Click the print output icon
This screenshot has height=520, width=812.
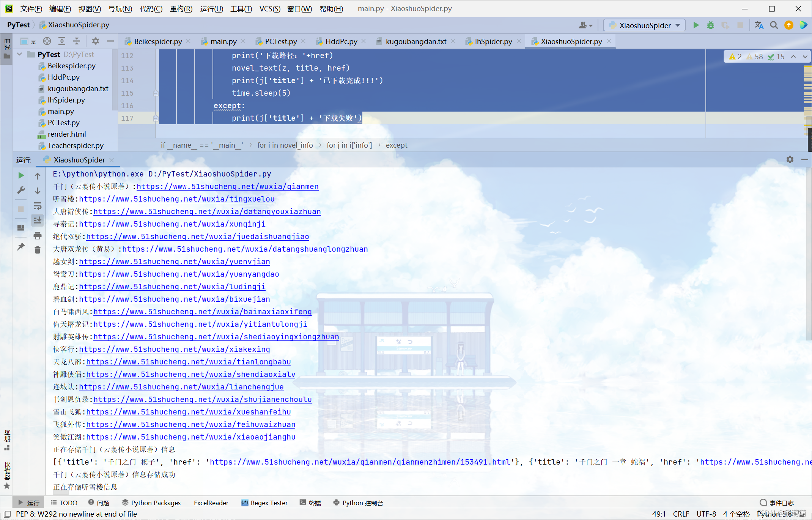tap(37, 236)
